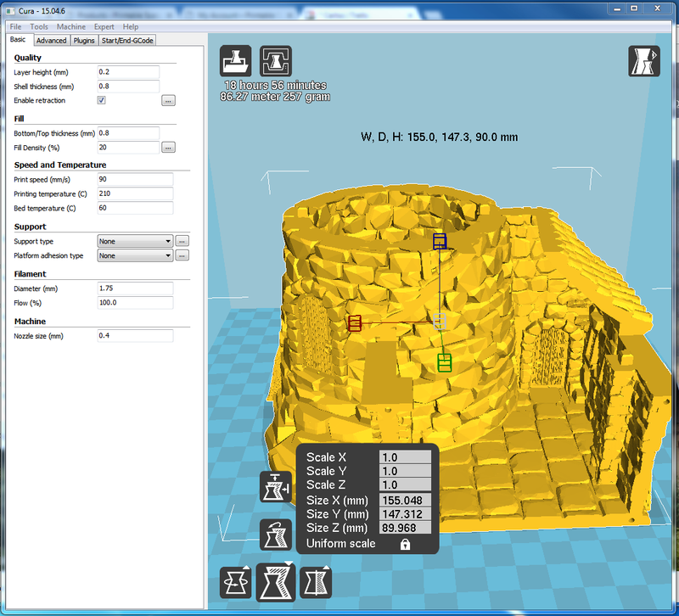Click the green Y-axis scale handle

coord(444,363)
